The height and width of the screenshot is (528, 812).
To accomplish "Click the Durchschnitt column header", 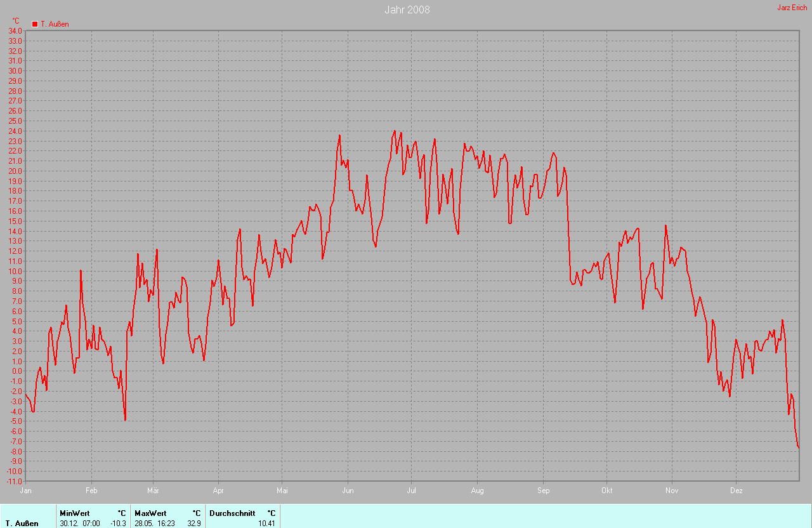I will point(232,513).
